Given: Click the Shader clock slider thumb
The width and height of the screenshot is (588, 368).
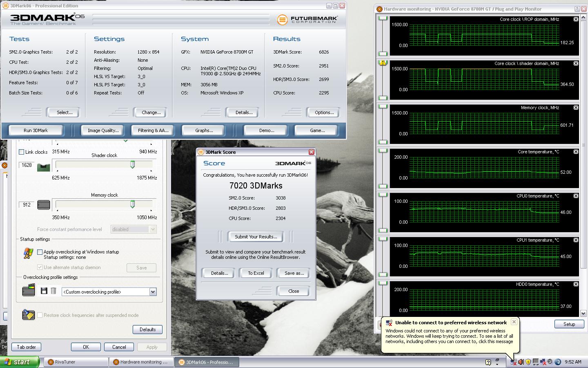Looking at the screenshot, I should pos(132,164).
